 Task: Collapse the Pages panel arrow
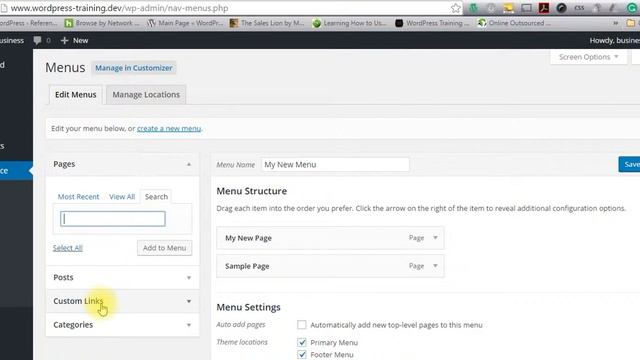click(189, 164)
